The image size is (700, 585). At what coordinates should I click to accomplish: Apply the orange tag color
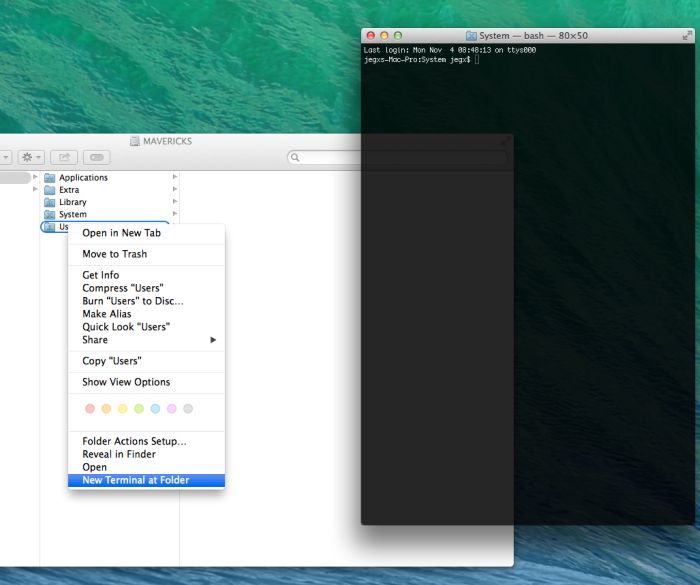pos(106,409)
